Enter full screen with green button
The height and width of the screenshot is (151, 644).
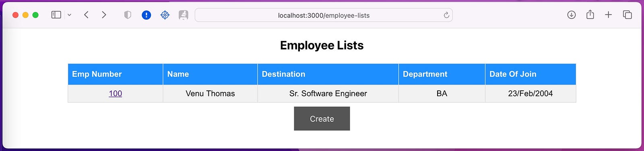tap(35, 15)
